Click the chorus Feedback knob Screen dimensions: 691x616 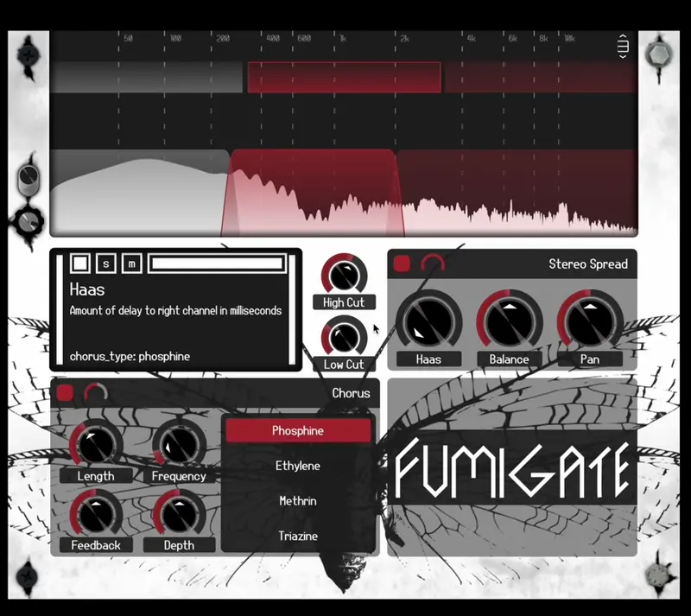tap(95, 515)
